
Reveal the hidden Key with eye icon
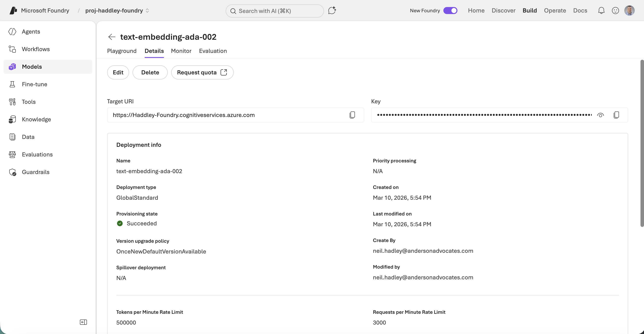coord(601,115)
